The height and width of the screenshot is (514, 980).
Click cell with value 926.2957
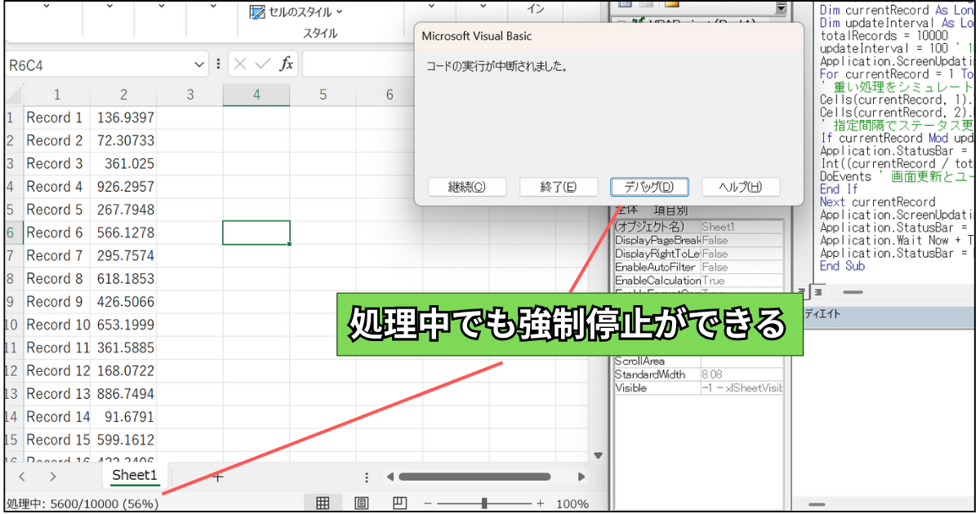(x=125, y=187)
